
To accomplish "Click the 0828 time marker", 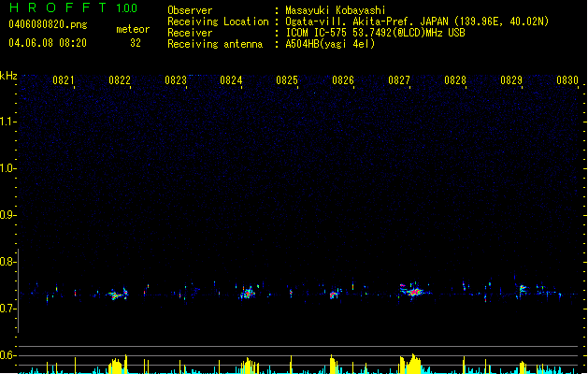I will pyautogui.click(x=455, y=80).
